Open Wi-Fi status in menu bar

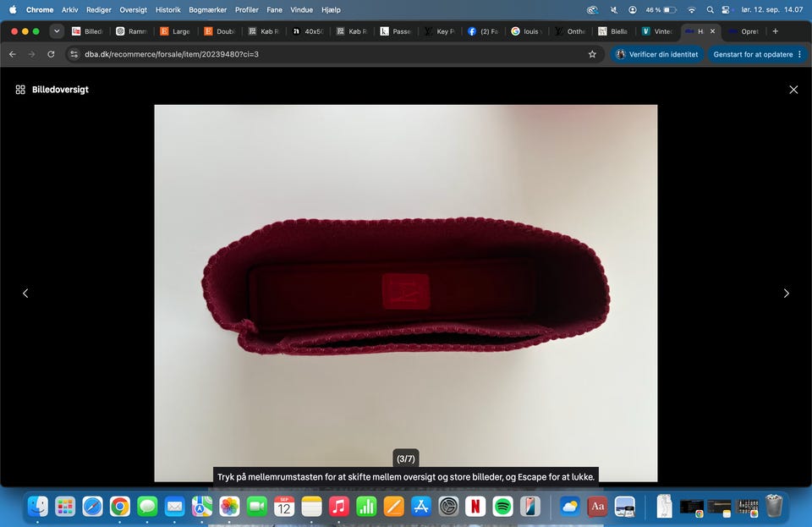pyautogui.click(x=691, y=10)
